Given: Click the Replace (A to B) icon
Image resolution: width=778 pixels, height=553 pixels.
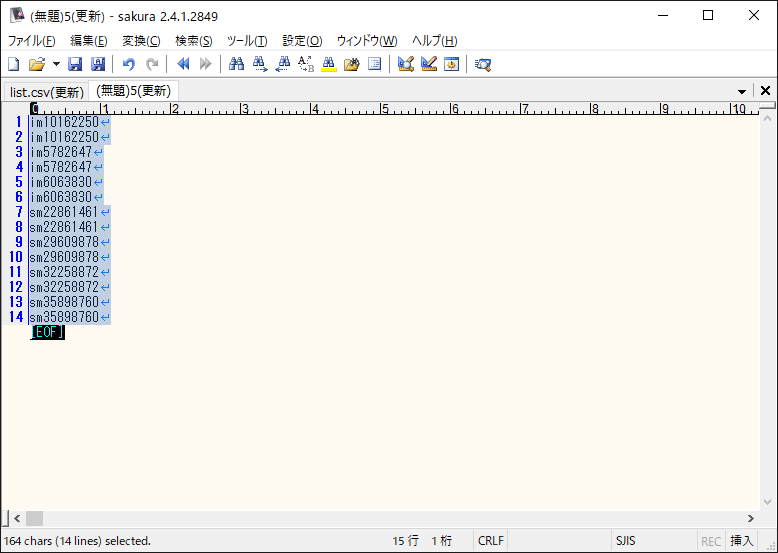Looking at the screenshot, I should point(306,64).
